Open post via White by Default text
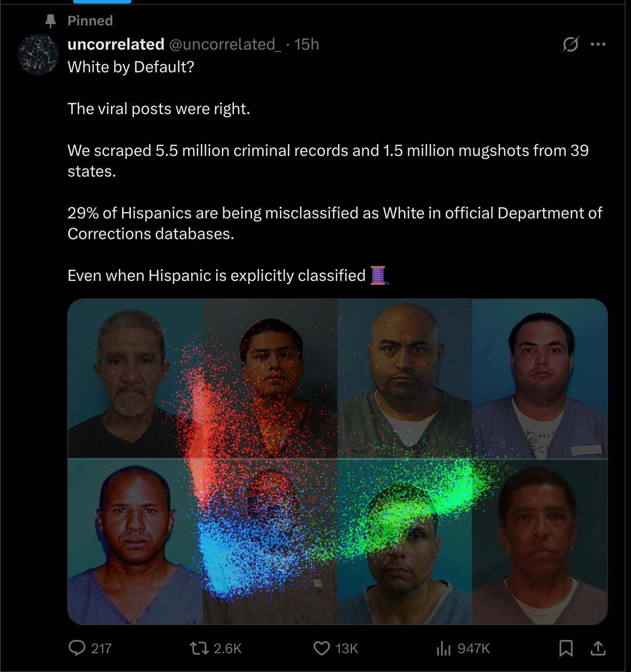Image resolution: width=631 pixels, height=672 pixels. click(131, 67)
